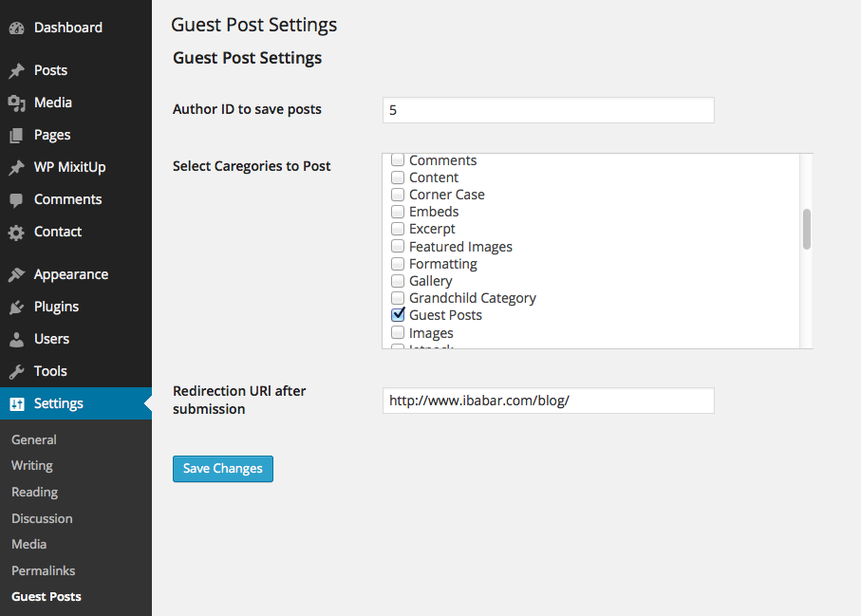Click the Media library icon in sidebar
The image size is (861, 616).
click(x=16, y=103)
